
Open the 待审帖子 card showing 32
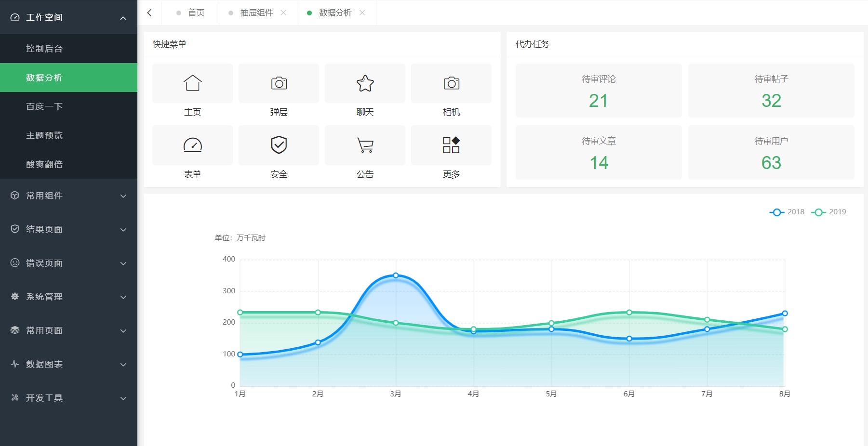click(771, 91)
